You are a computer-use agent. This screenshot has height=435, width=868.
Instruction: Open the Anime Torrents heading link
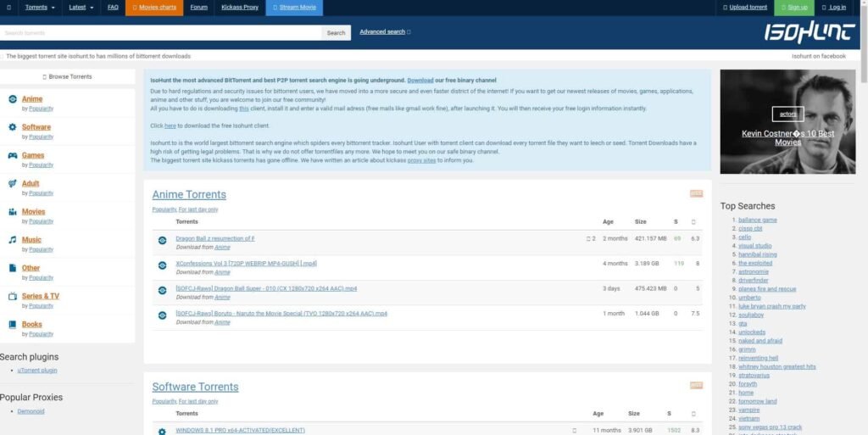[x=189, y=194]
